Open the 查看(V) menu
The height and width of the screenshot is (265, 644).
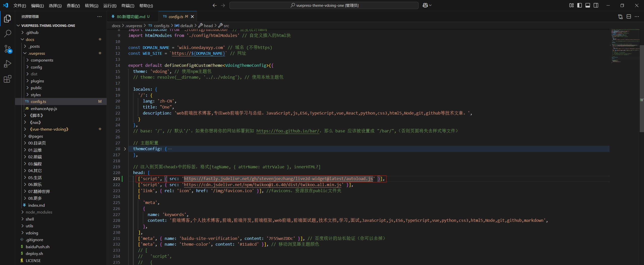[x=73, y=6]
